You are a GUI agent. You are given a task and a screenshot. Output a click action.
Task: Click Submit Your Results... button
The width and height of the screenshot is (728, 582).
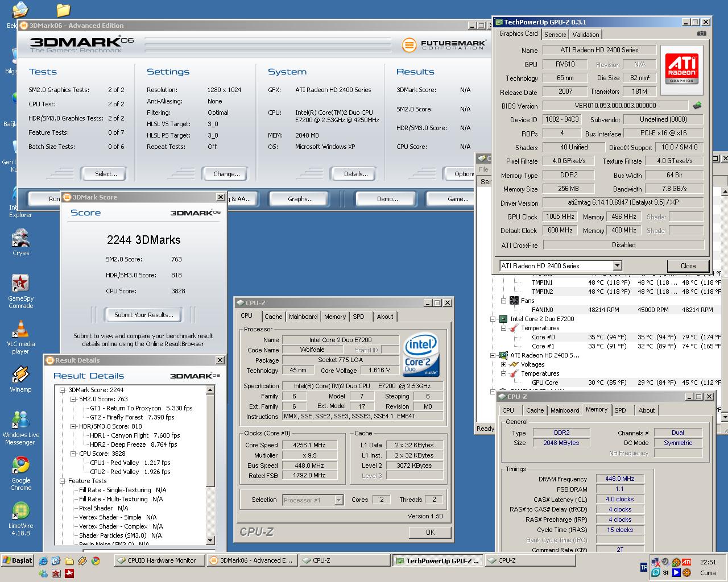click(x=144, y=315)
